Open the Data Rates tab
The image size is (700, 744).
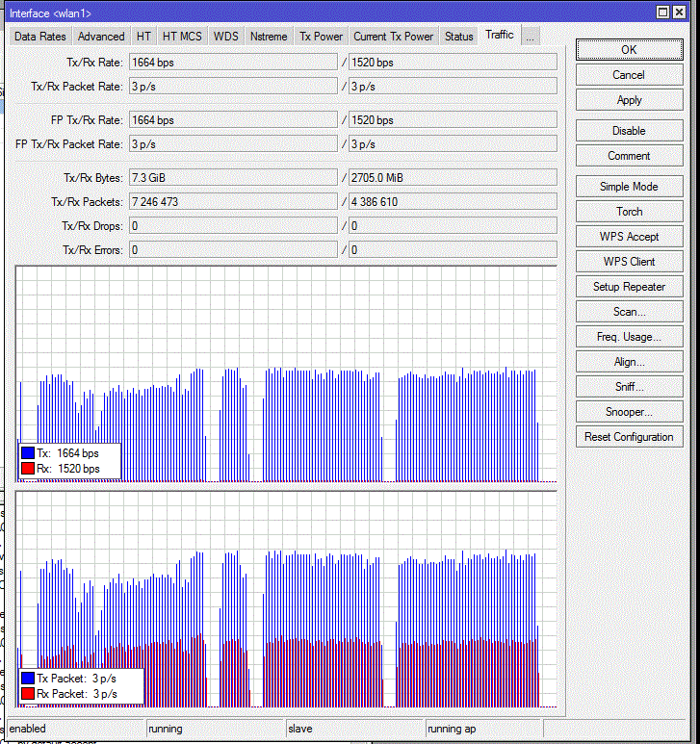(39, 37)
